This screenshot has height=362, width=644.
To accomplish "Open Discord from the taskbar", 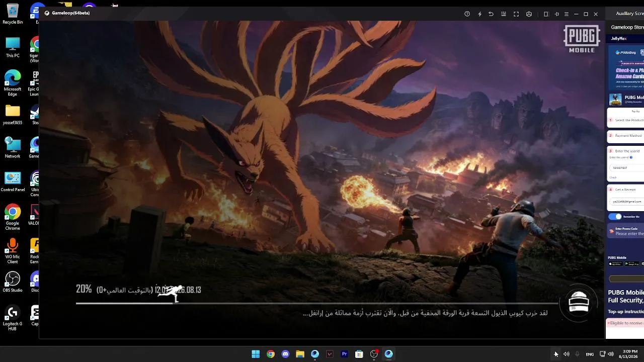I will [285, 354].
